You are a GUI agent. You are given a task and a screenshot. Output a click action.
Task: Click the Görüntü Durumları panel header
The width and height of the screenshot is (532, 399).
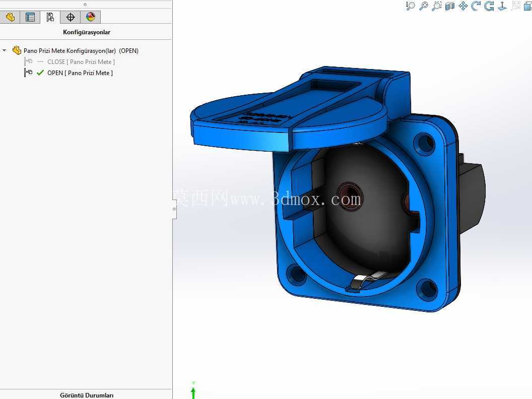87,395
